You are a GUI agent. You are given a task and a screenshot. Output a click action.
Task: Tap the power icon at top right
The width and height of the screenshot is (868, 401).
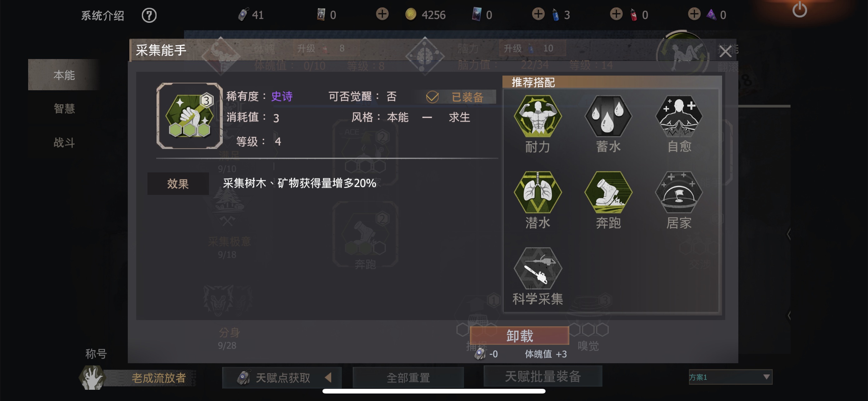[x=799, y=9]
